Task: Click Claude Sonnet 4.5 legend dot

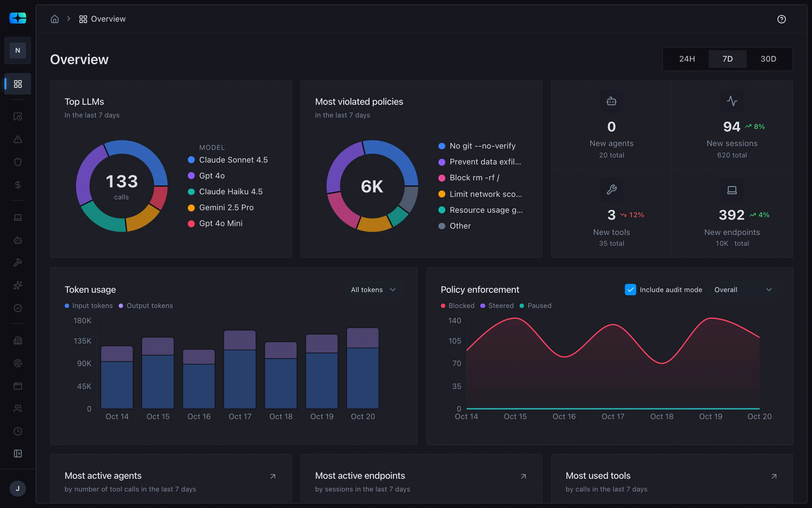Action: 191,160
